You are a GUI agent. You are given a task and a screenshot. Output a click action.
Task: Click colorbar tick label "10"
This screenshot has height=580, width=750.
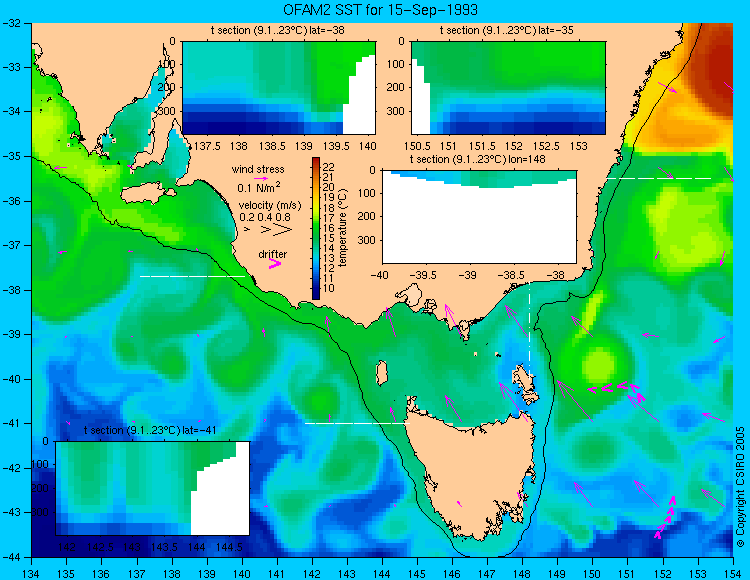329,288
